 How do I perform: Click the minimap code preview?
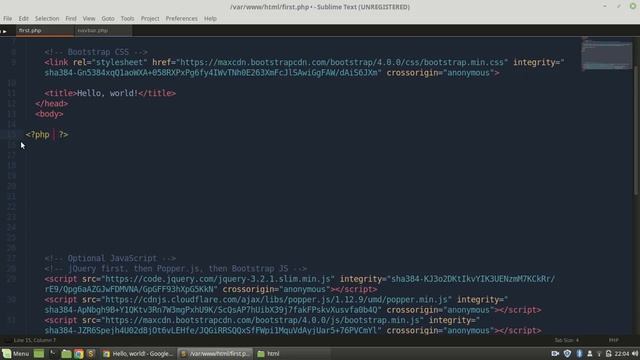coord(607,54)
